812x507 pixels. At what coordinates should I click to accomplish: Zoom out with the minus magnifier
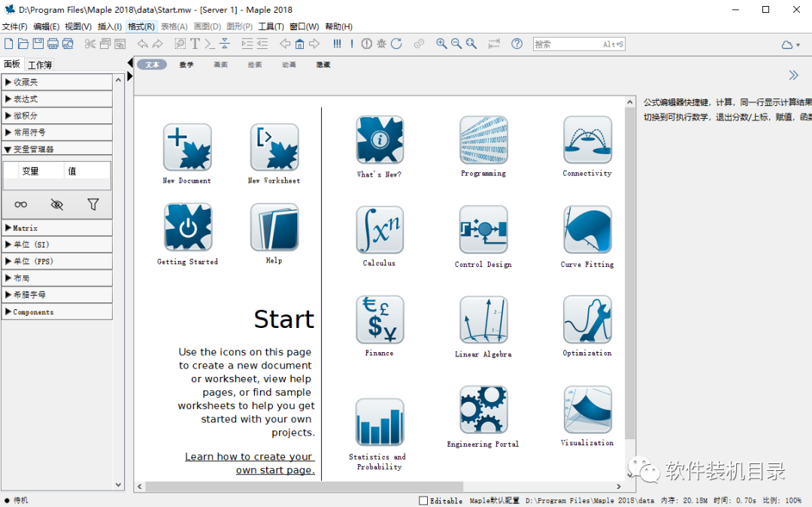[456, 44]
